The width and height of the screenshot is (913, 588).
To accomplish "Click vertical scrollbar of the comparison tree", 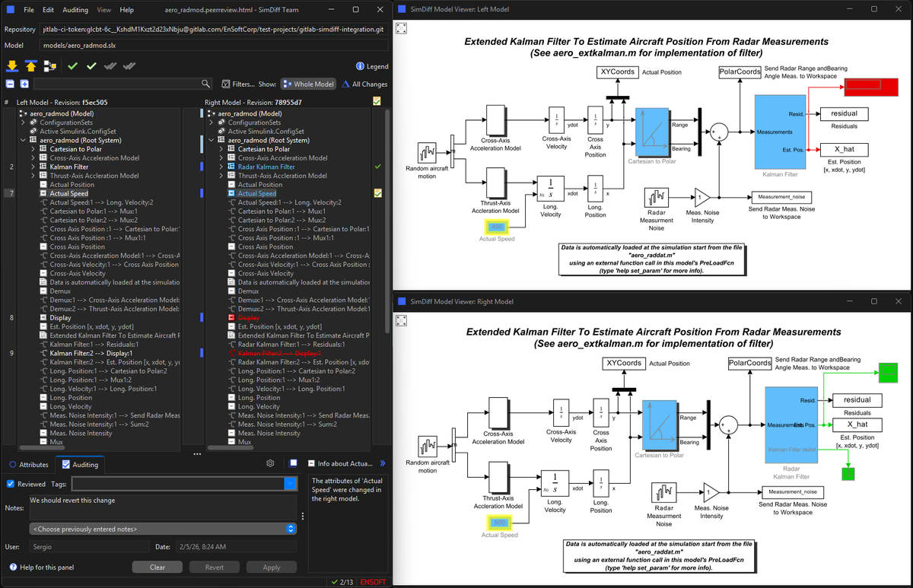I will [x=387, y=221].
